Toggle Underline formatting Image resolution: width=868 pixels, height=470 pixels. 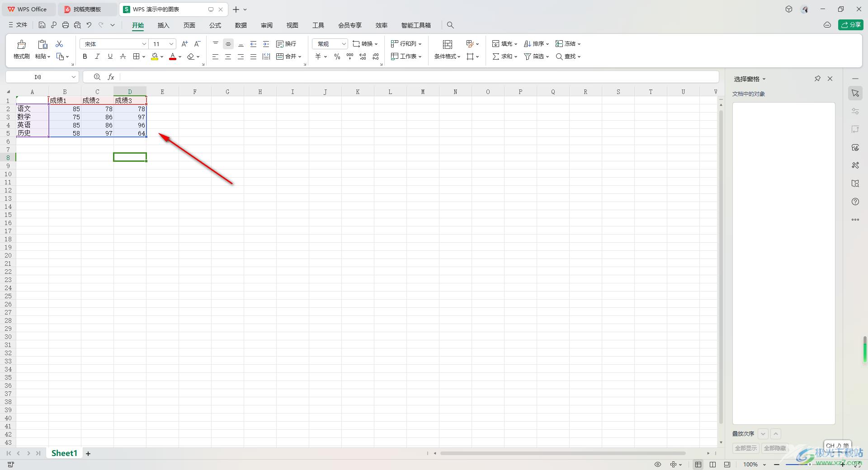110,56
